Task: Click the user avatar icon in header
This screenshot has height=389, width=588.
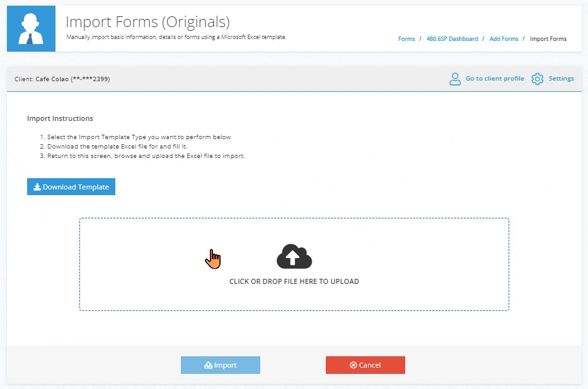Action: pos(31,28)
